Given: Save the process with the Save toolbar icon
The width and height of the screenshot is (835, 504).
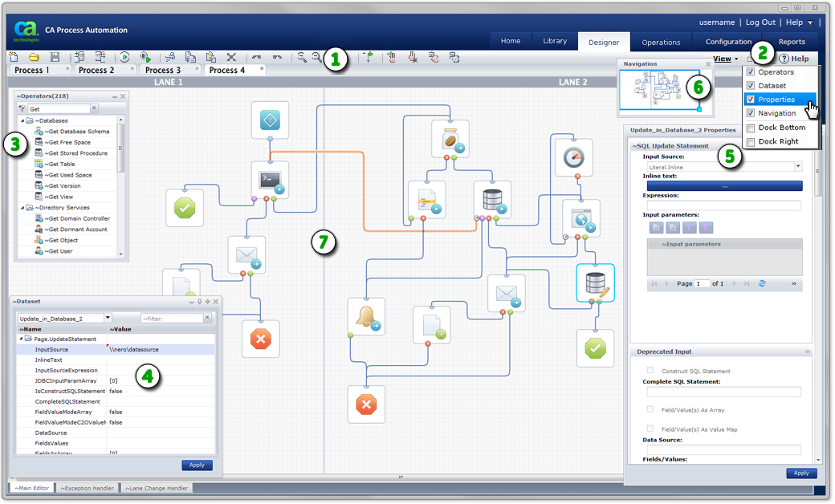Looking at the screenshot, I should (x=53, y=56).
